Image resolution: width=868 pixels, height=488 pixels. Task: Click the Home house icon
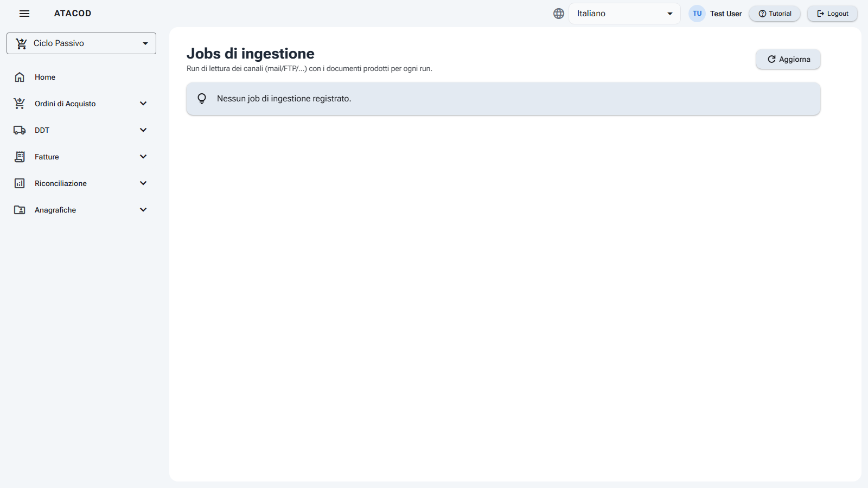pyautogui.click(x=20, y=77)
